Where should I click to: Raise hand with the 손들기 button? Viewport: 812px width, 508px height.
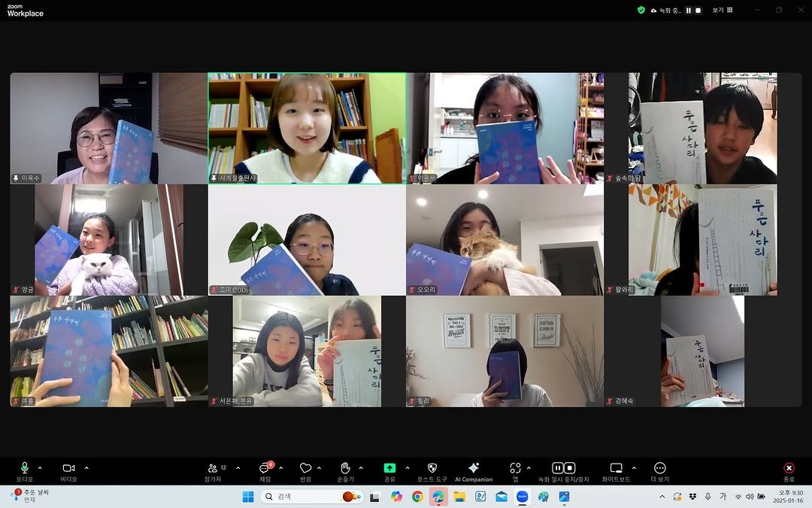(346, 468)
